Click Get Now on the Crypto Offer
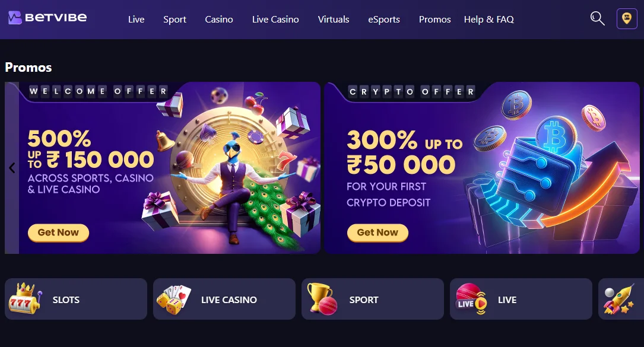 click(x=377, y=233)
